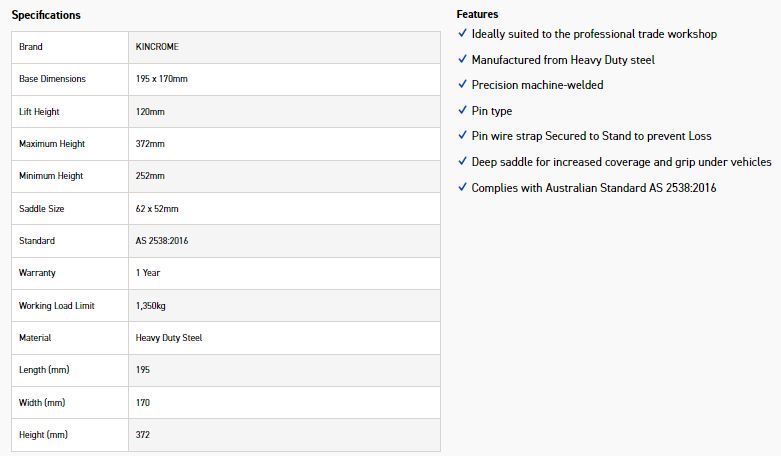781x456 pixels.
Task: Click the 'Specifications' heading
Action: tap(46, 15)
